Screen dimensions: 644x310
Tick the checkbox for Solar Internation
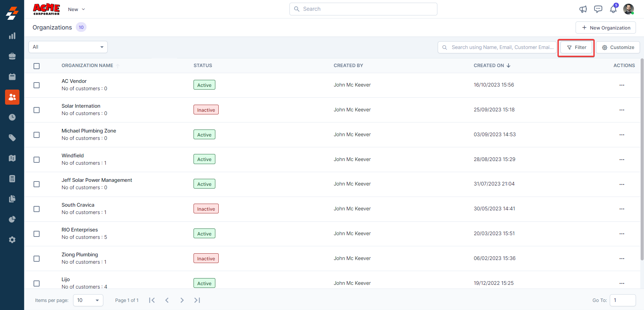37,110
